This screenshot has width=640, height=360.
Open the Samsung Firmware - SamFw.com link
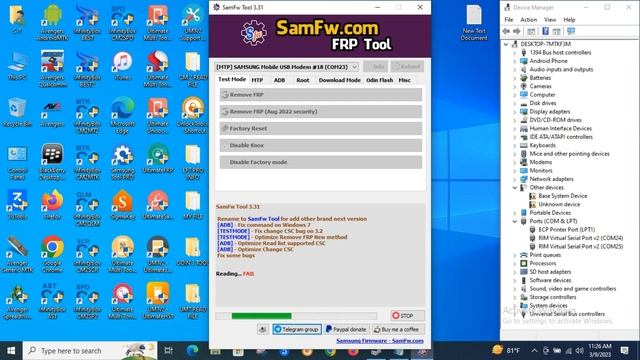(x=380, y=340)
